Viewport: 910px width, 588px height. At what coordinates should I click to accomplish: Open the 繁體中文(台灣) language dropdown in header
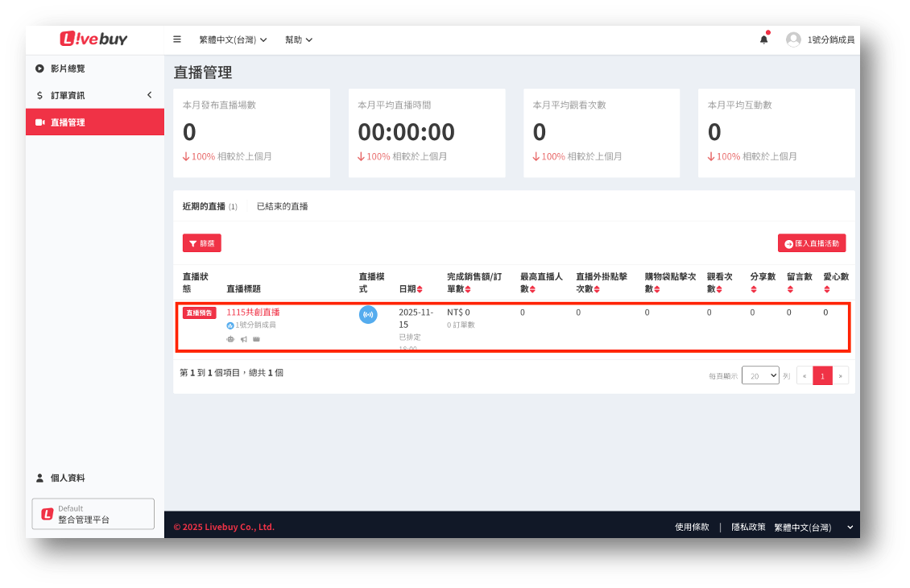pos(233,39)
